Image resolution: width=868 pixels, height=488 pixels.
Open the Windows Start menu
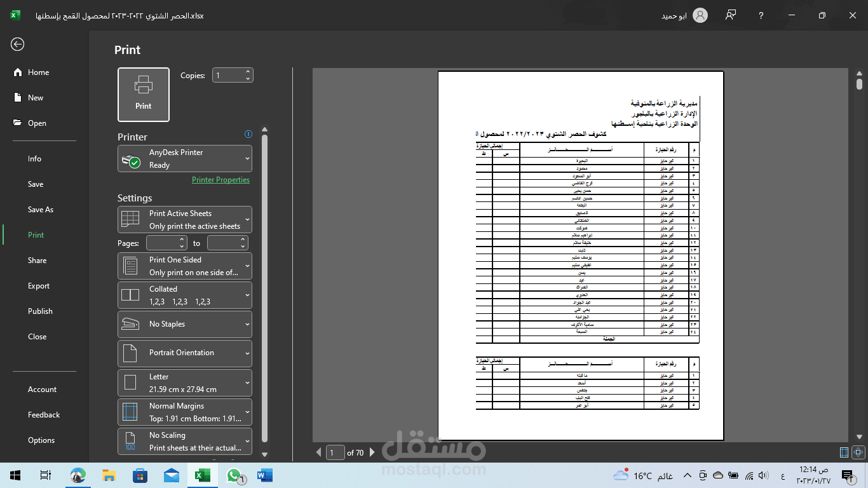coord(15,475)
